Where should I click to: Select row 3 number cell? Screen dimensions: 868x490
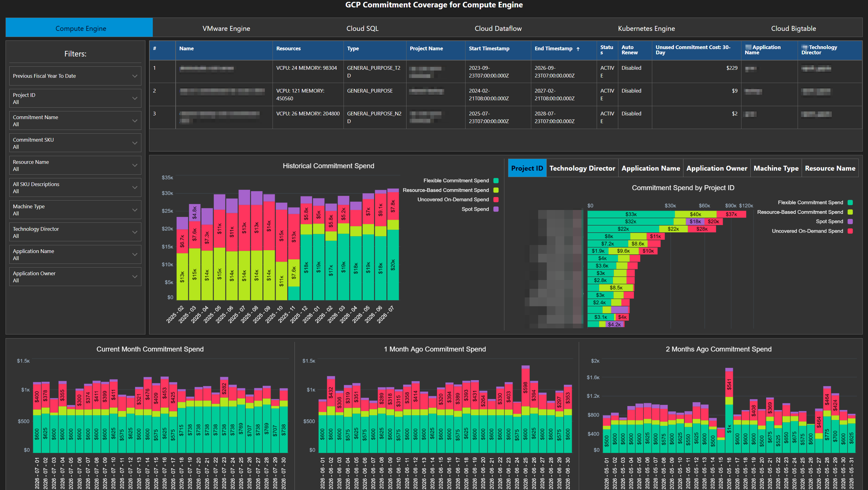pyautogui.click(x=162, y=118)
